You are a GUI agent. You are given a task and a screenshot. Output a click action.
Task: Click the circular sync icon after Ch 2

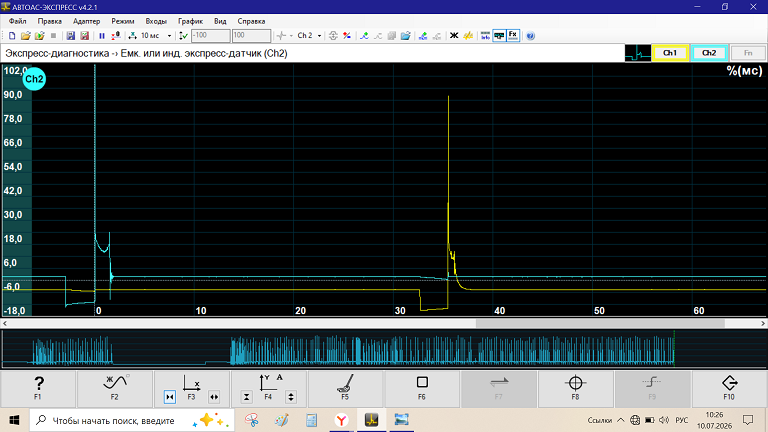(333, 36)
